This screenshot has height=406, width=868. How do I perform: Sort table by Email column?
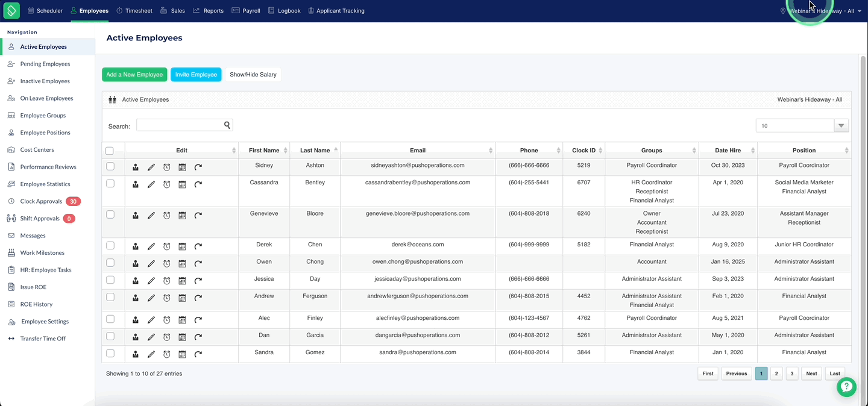click(418, 151)
